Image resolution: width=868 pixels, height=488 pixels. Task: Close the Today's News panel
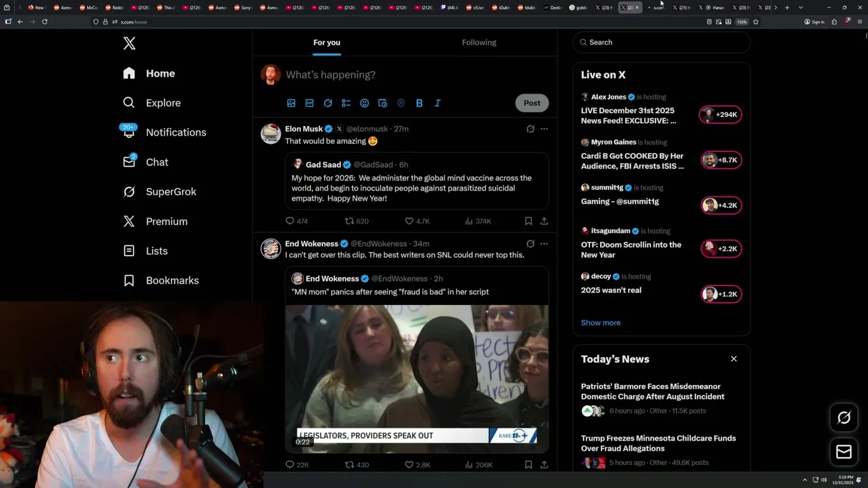click(734, 359)
